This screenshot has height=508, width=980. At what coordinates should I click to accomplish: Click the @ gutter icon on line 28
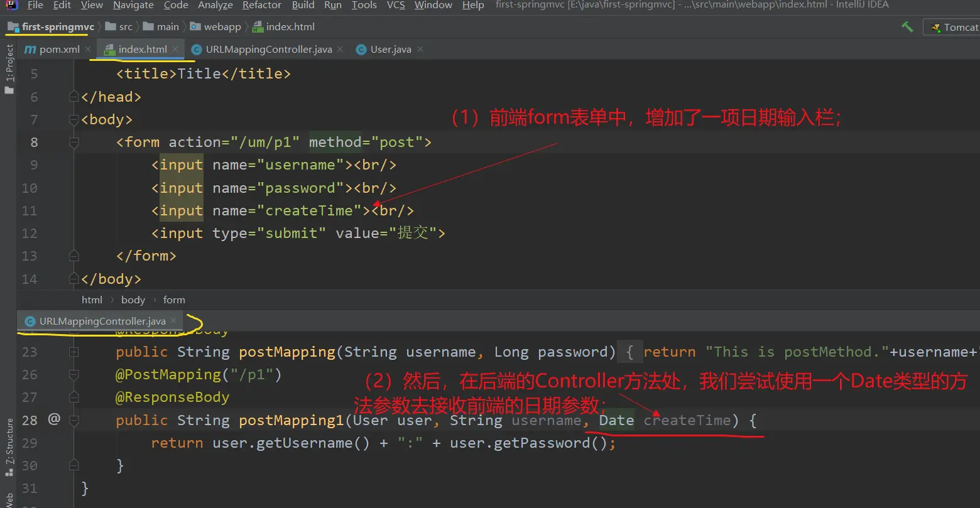pyautogui.click(x=54, y=419)
